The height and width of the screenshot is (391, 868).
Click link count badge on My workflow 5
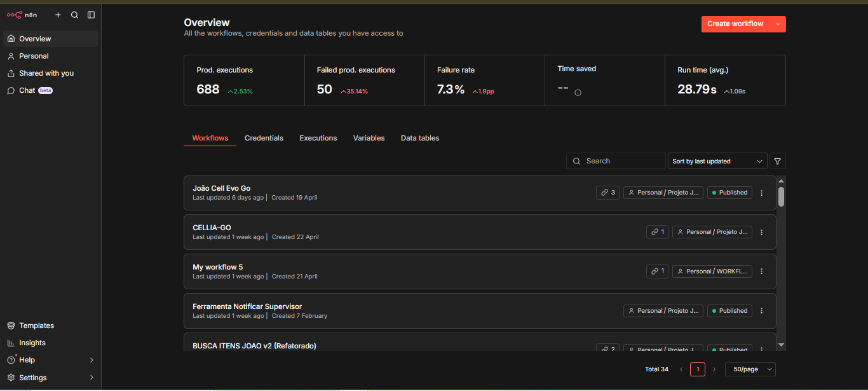click(x=657, y=271)
